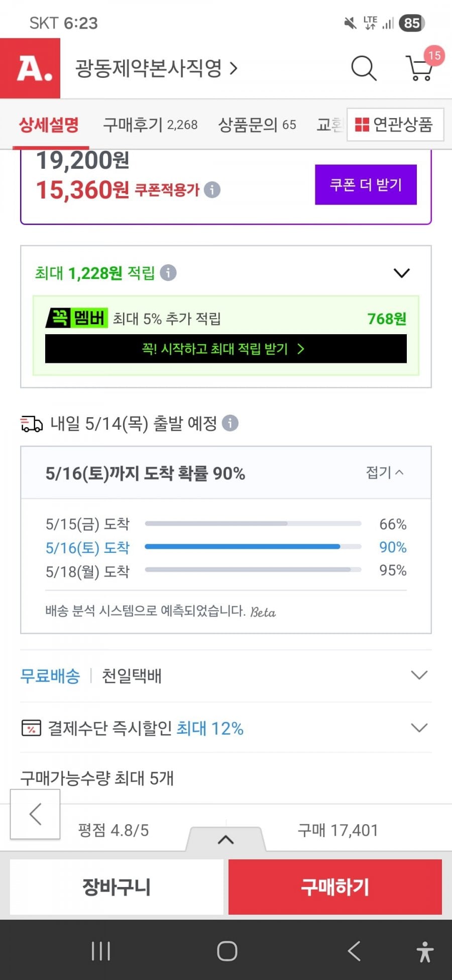Tap the 쿠폰 더 받기 button
452x980 pixels.
tap(366, 184)
